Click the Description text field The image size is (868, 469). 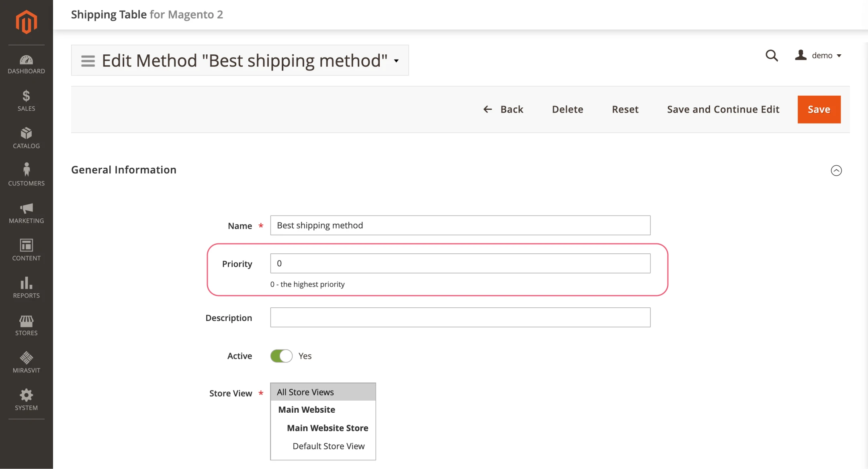[460, 317]
